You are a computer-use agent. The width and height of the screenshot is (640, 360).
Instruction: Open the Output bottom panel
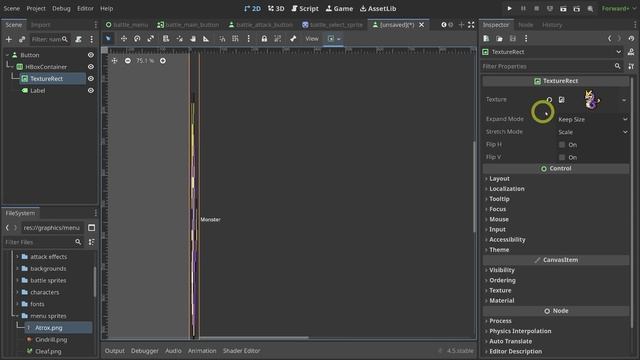click(114, 351)
